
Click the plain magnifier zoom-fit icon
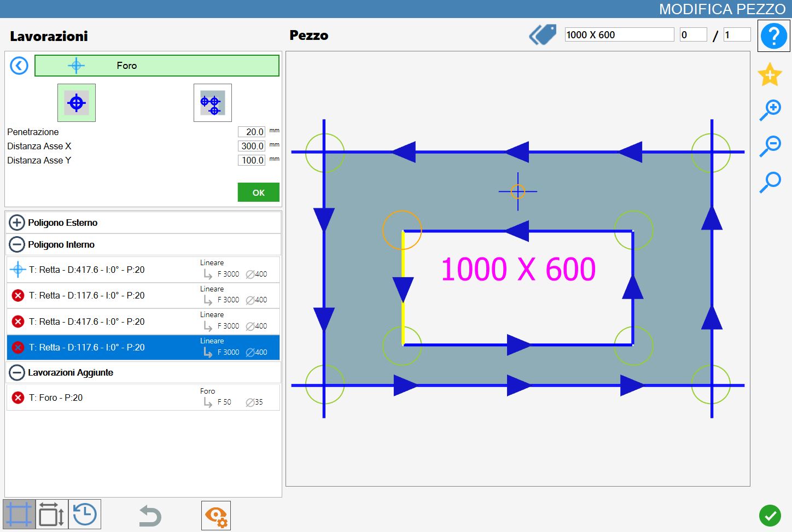[770, 182]
